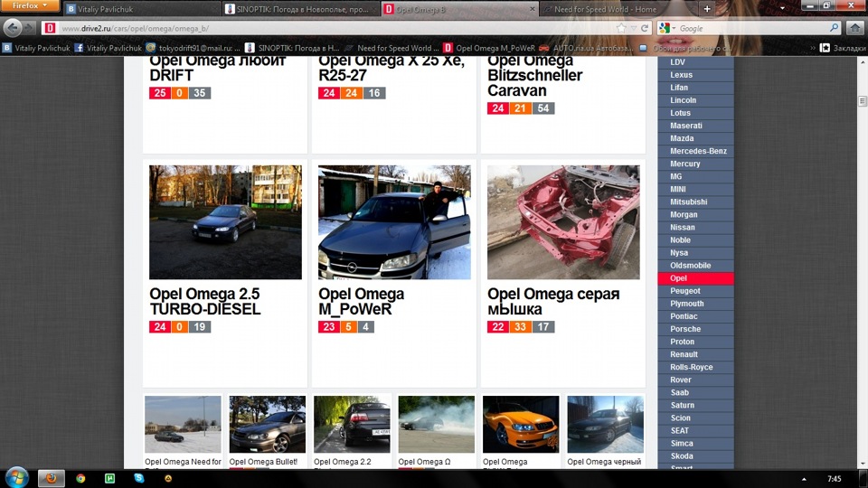Open the Opel Omega Need for thumbnail

point(183,425)
